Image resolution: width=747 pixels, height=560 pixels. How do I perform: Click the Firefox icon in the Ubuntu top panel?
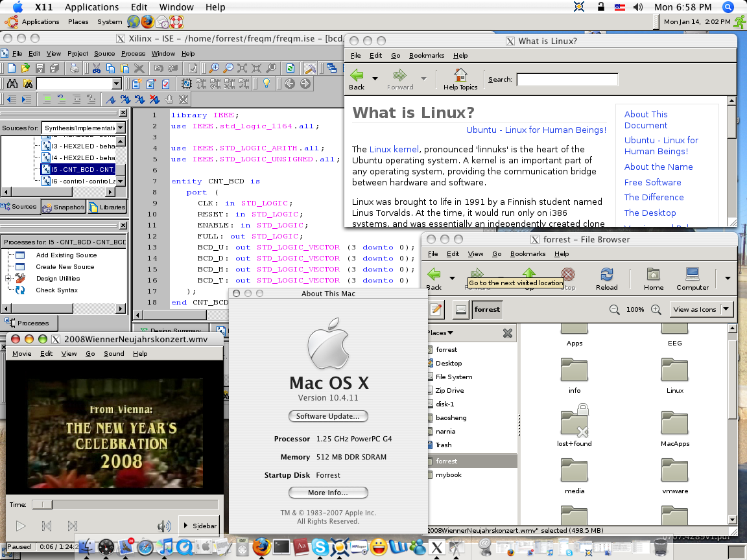tap(148, 22)
